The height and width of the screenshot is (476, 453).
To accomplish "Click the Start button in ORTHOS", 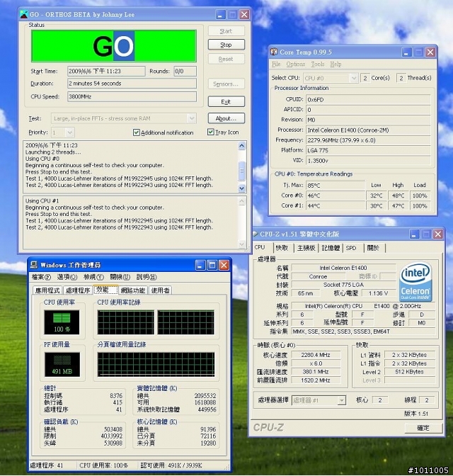I will click(x=226, y=31).
